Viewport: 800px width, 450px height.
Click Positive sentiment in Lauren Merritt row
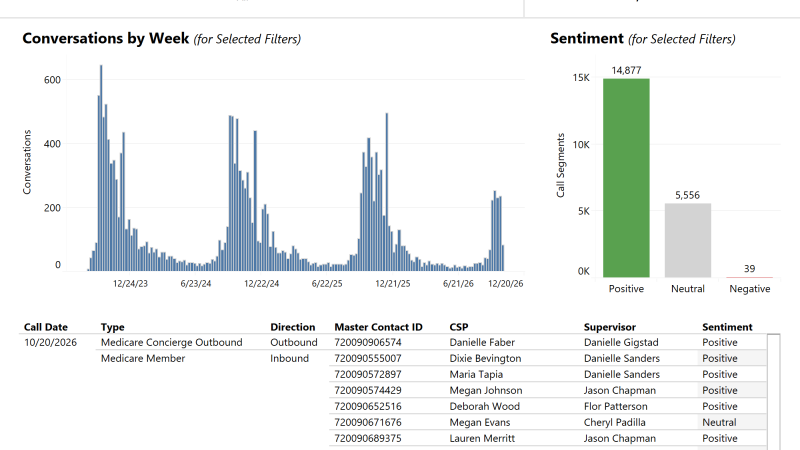719,438
